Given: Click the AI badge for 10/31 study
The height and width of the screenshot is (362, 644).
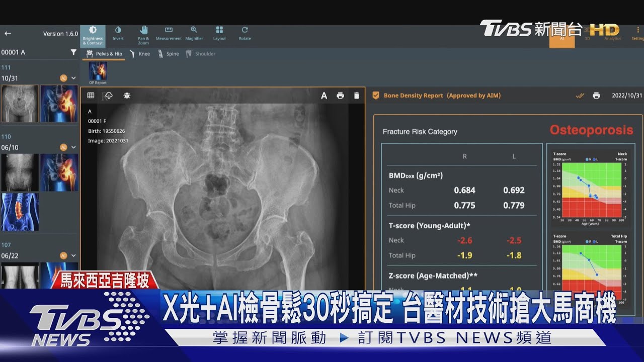Looking at the screenshot, I should coord(63,78).
